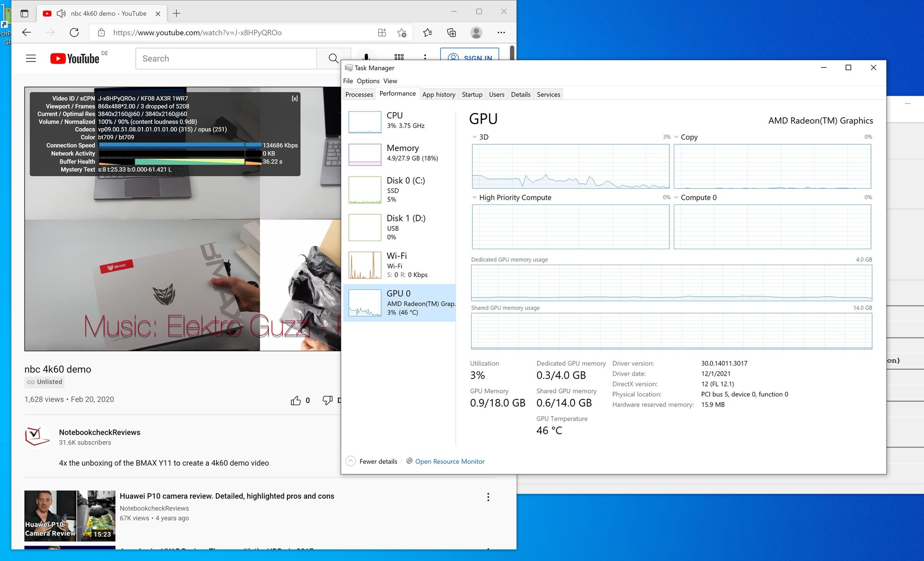Open the Favorites list icon

coord(427,33)
